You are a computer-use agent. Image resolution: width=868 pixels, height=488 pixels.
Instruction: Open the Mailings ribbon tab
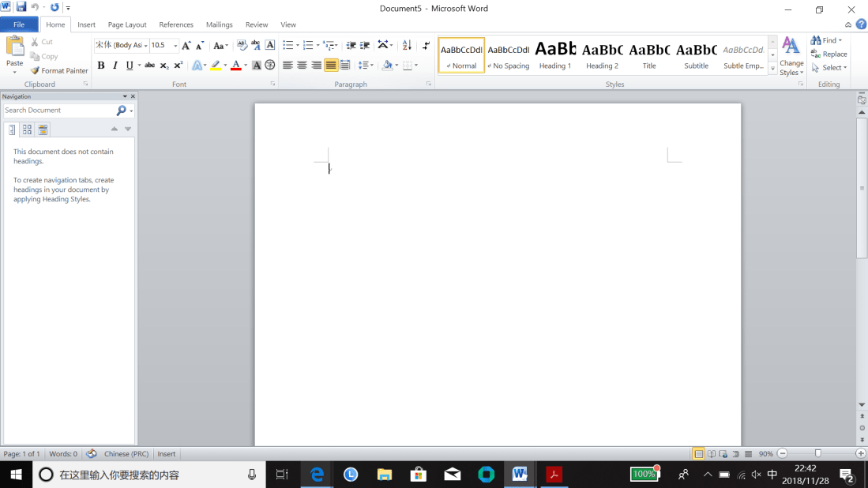click(219, 24)
